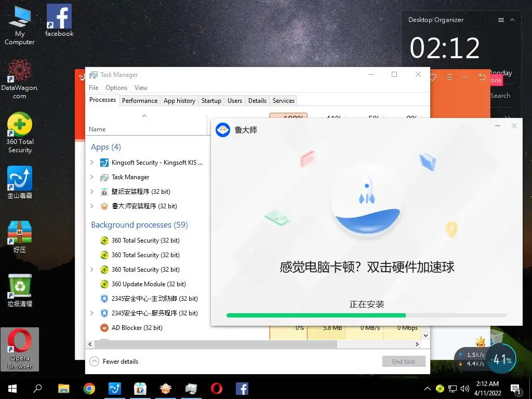Switch to App history tab
Viewport: 532px width, 399px height.
pyautogui.click(x=179, y=101)
